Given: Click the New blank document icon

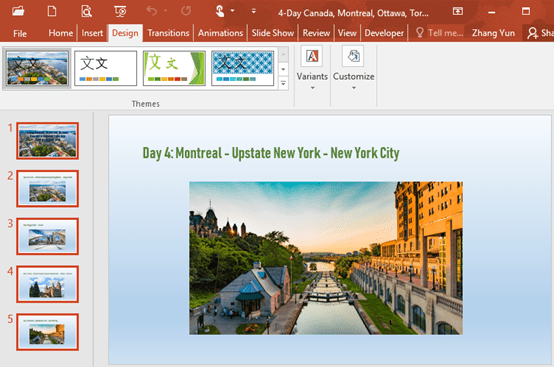Looking at the screenshot, I should [x=52, y=11].
